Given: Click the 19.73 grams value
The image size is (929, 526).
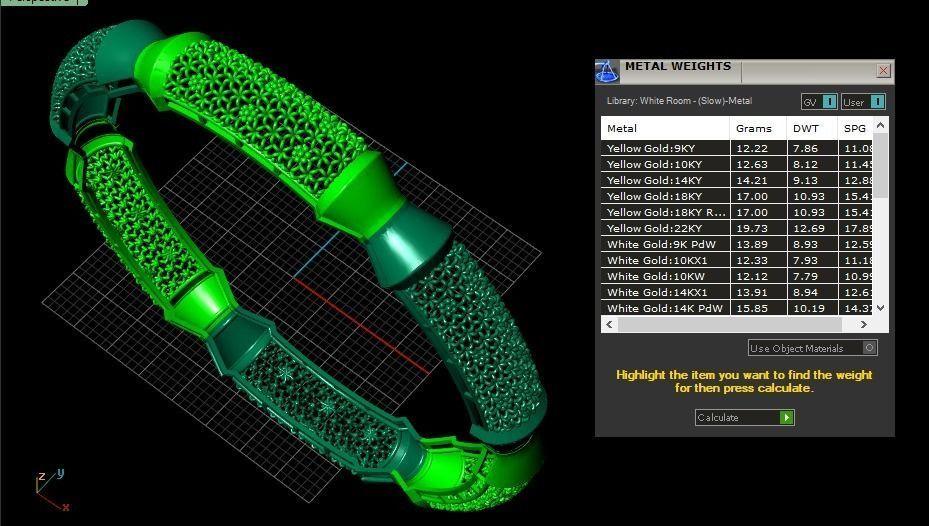Looking at the screenshot, I should [752, 228].
